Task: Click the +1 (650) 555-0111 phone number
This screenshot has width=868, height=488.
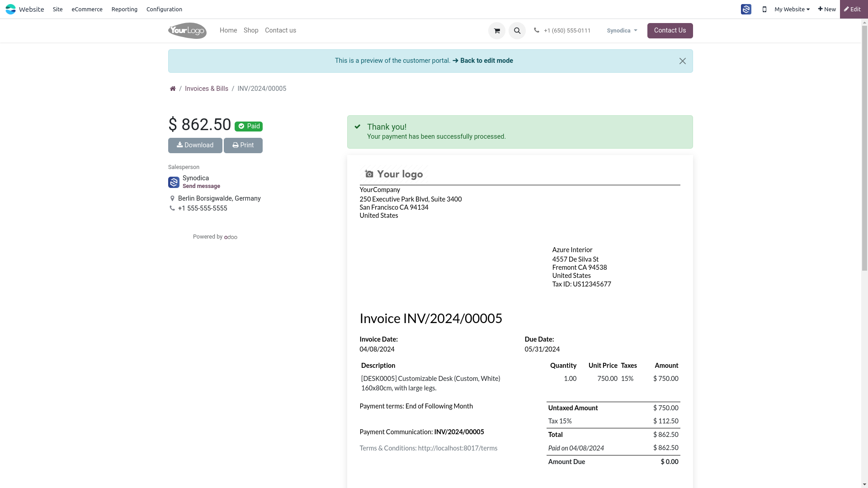Action: pyautogui.click(x=567, y=31)
